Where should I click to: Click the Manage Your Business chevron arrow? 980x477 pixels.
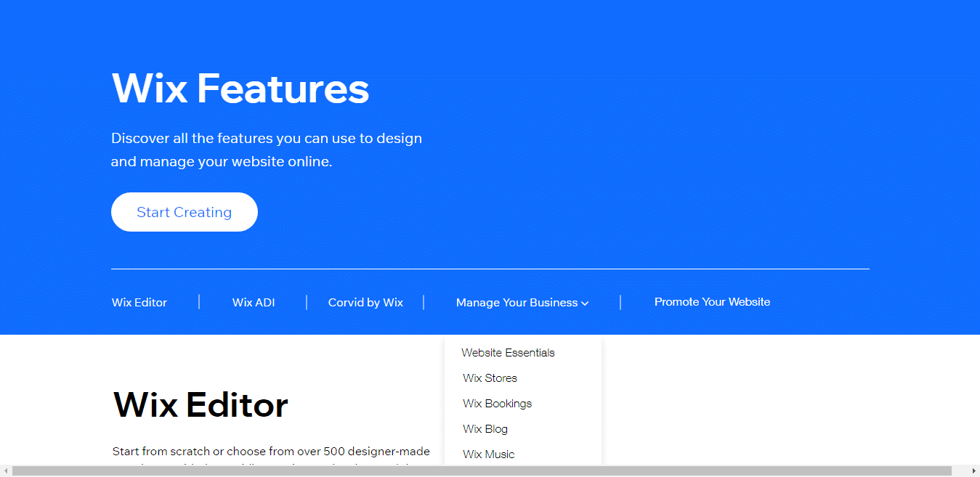[585, 303]
